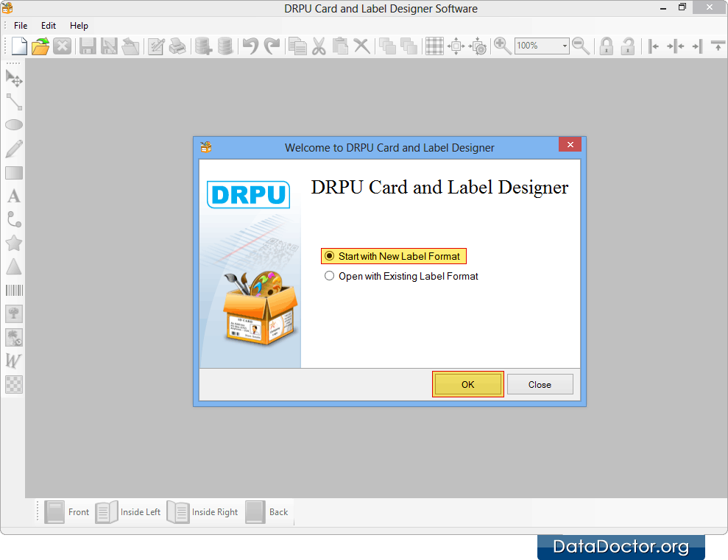
Task: Select the Pencil tool
Action: coord(14,149)
